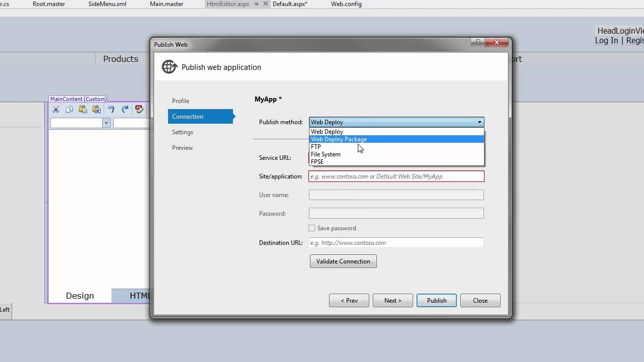Click the User name input field

pyautogui.click(x=396, y=195)
